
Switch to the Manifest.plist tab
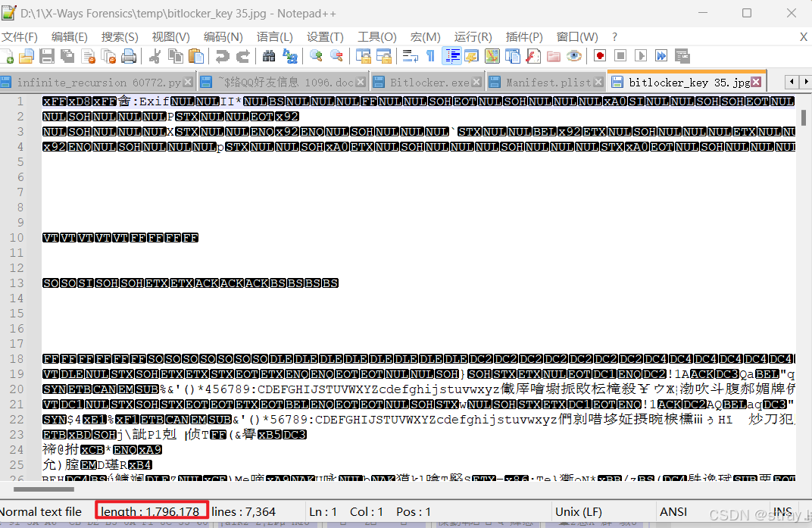pos(546,82)
